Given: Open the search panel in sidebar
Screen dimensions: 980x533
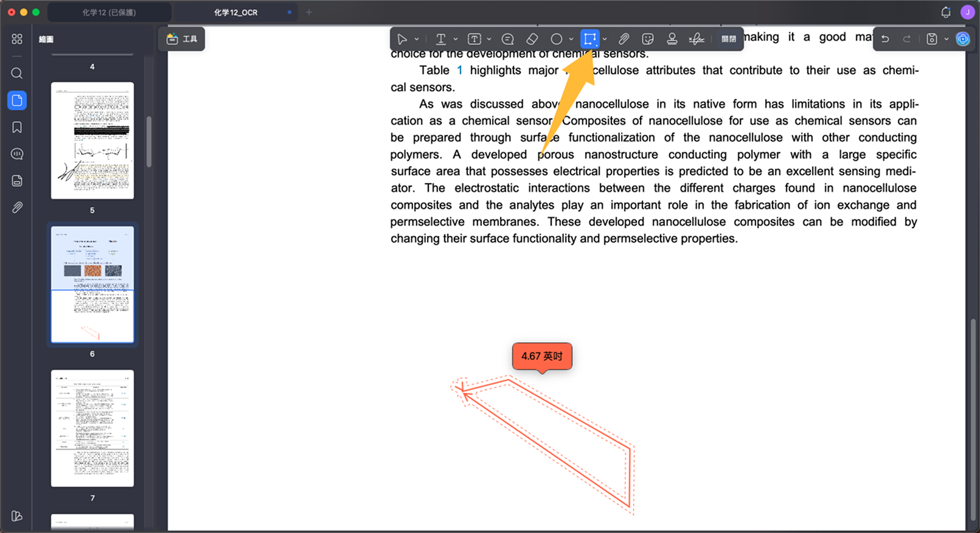Looking at the screenshot, I should coord(17,74).
